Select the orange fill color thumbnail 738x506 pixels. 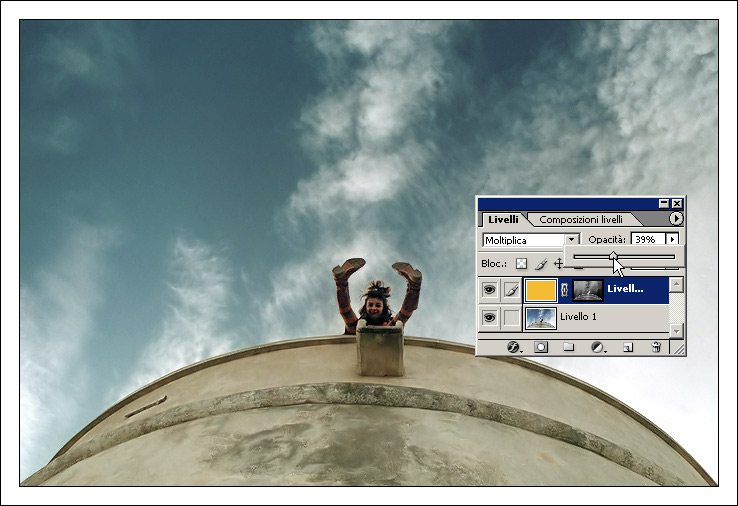[x=541, y=290]
